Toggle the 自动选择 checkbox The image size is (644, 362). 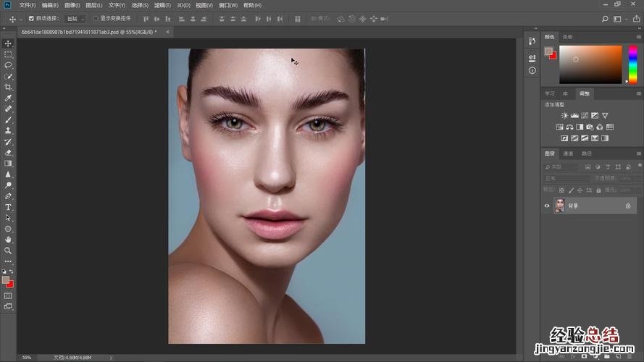tap(31, 18)
